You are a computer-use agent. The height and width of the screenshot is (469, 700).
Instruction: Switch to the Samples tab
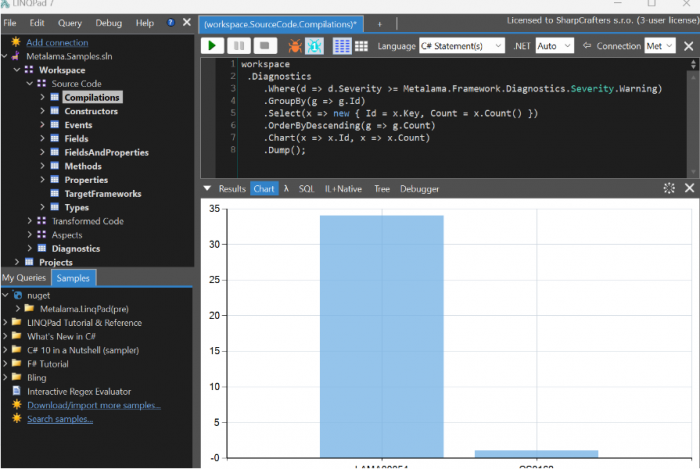point(73,278)
